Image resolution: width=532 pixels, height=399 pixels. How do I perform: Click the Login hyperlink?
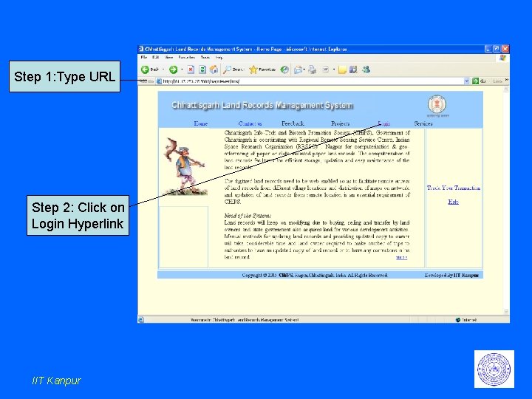click(x=384, y=123)
